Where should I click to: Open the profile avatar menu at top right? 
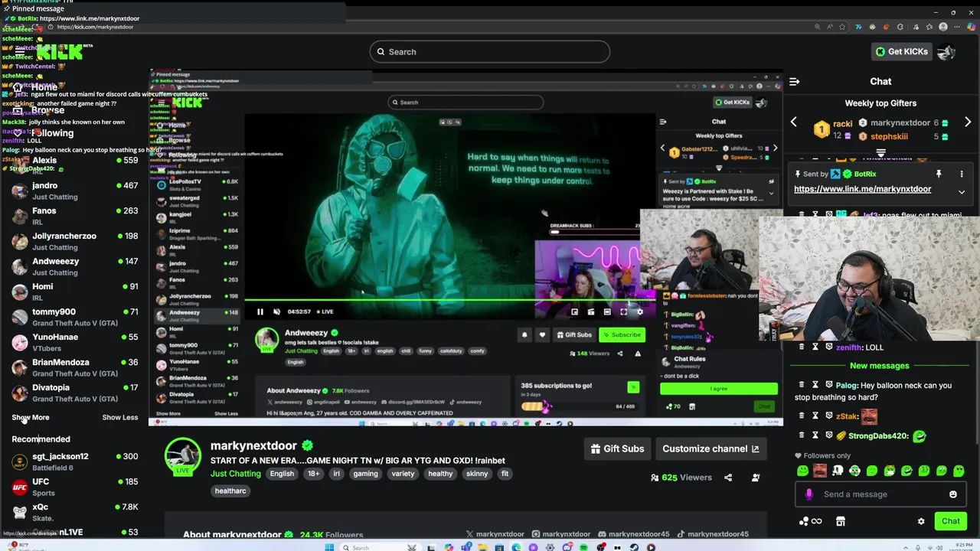coord(946,51)
